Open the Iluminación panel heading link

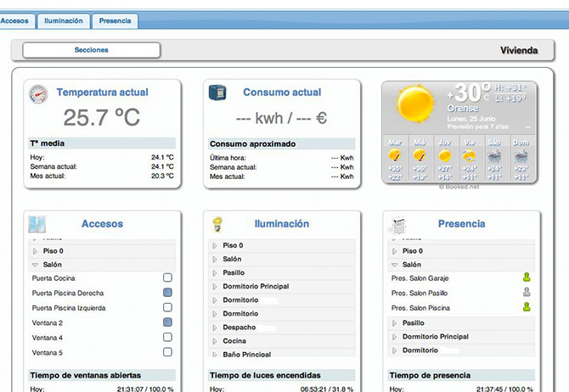pos(282,224)
